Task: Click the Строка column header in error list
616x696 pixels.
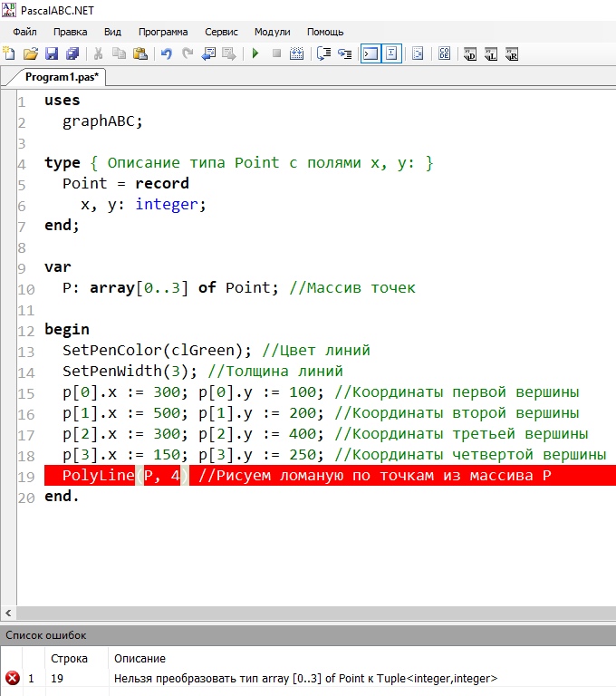Action: tap(69, 658)
